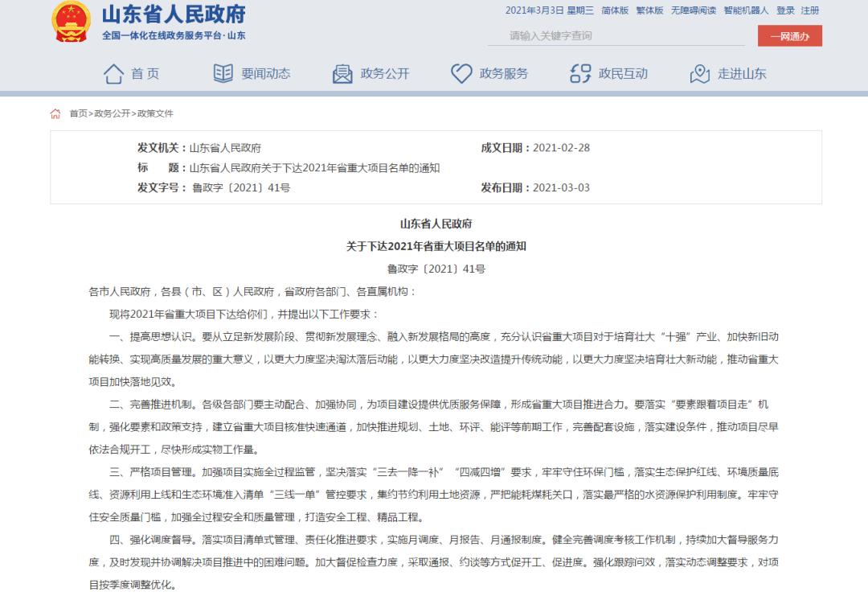
Task: Click the envelope icon for 政务公开
Action: coord(341,72)
